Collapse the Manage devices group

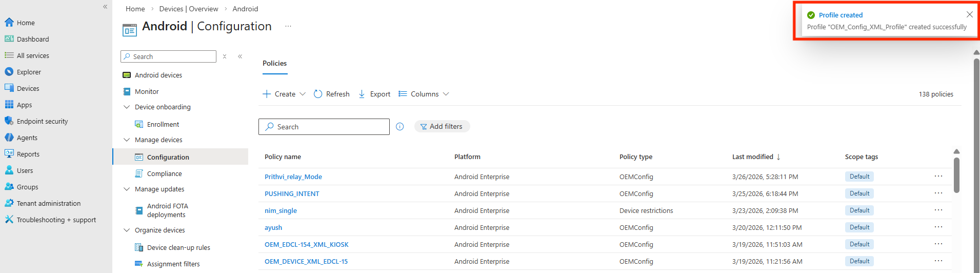click(127, 140)
